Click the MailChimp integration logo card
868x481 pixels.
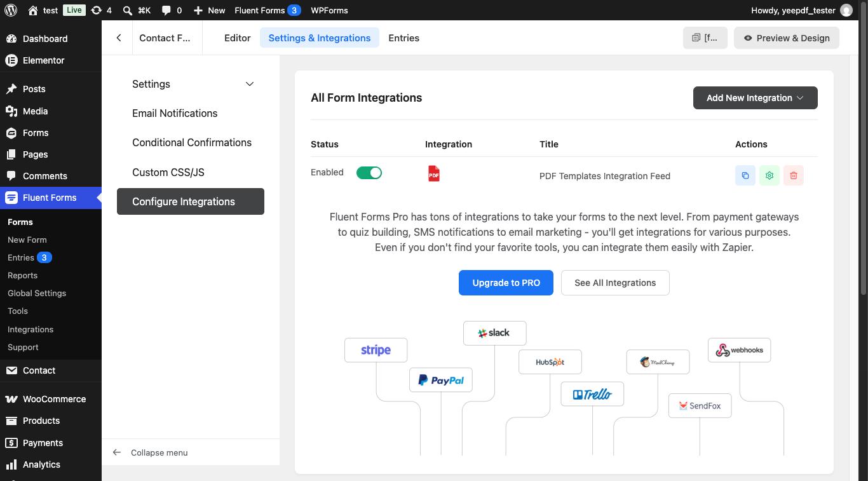click(658, 362)
